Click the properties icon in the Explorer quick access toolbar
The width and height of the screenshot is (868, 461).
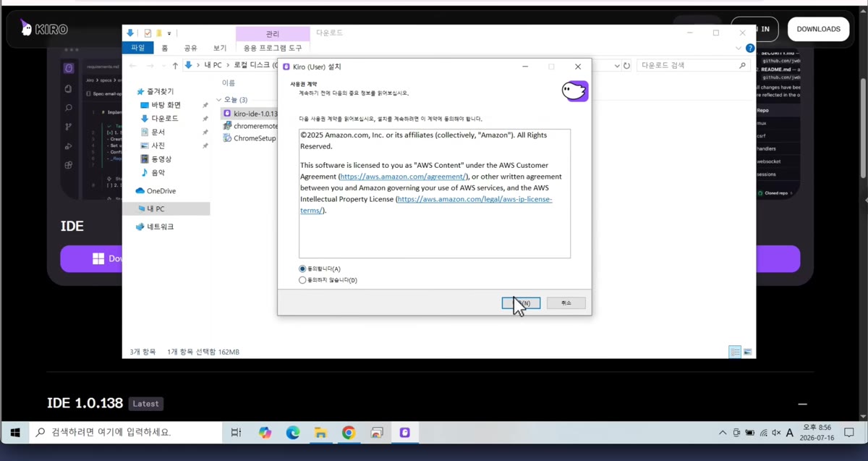tap(148, 33)
